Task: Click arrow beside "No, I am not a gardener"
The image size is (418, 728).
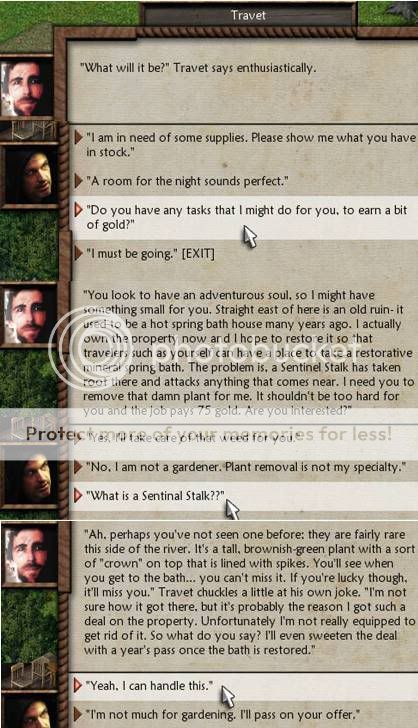Action: (78, 467)
